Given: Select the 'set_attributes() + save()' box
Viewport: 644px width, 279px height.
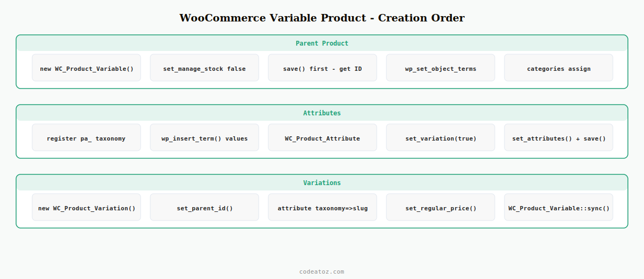Looking at the screenshot, I should [x=559, y=137].
